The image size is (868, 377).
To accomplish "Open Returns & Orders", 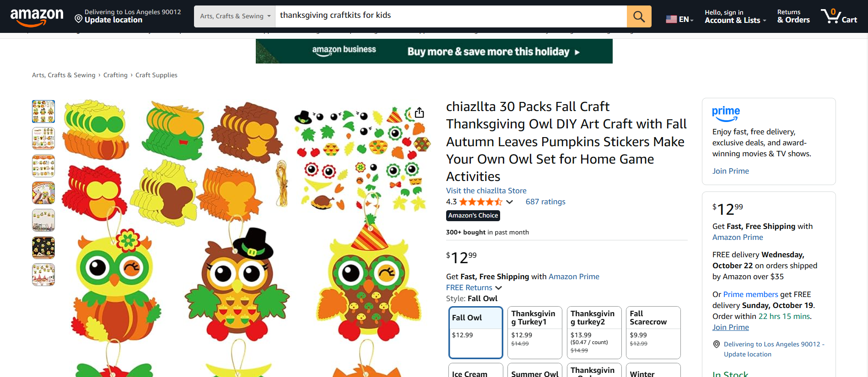I will pos(793,16).
